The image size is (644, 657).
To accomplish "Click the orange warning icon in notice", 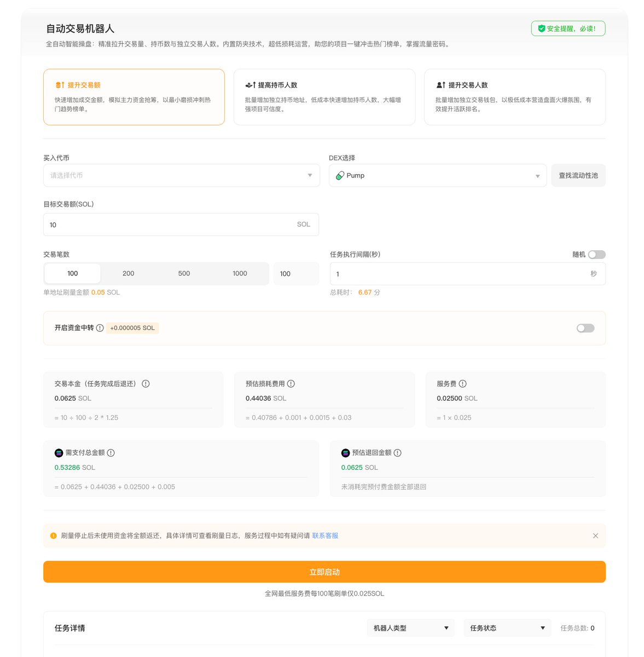I will pyautogui.click(x=54, y=535).
